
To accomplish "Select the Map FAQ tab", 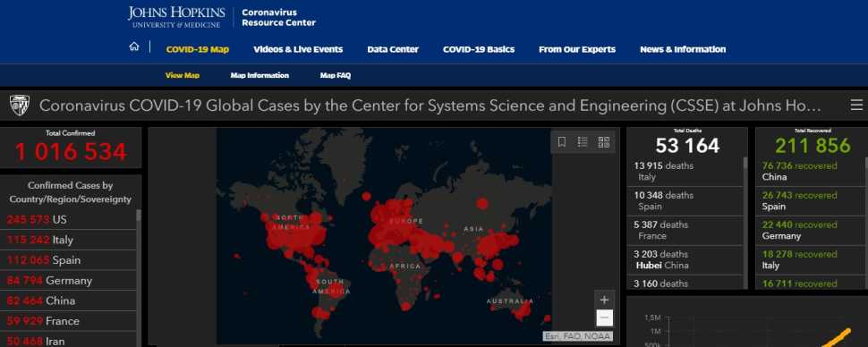I will 336,75.
